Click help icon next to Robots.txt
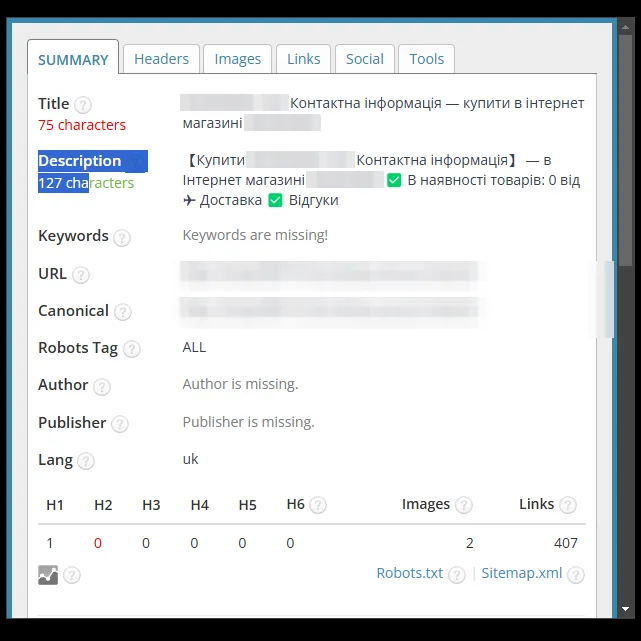 coord(457,575)
